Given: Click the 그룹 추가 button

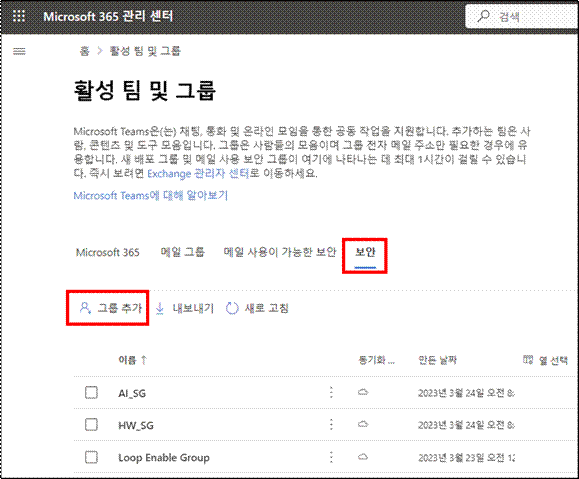Looking at the screenshot, I should pos(110,308).
